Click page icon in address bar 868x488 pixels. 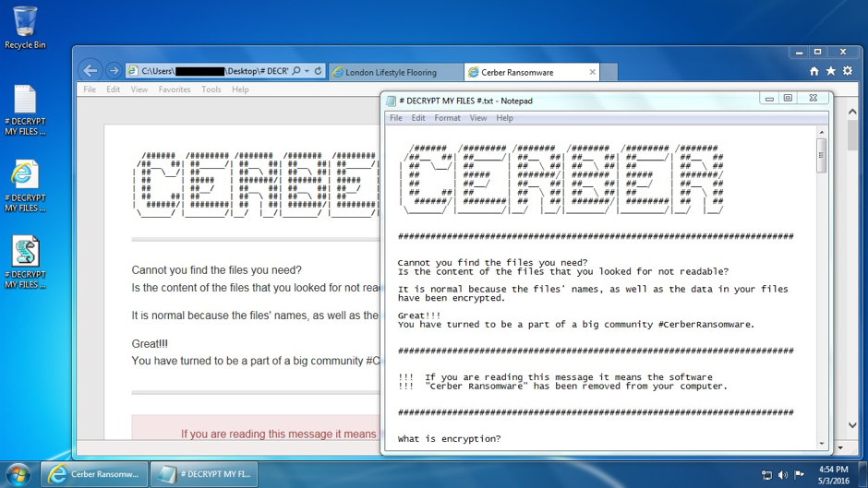coord(133,71)
